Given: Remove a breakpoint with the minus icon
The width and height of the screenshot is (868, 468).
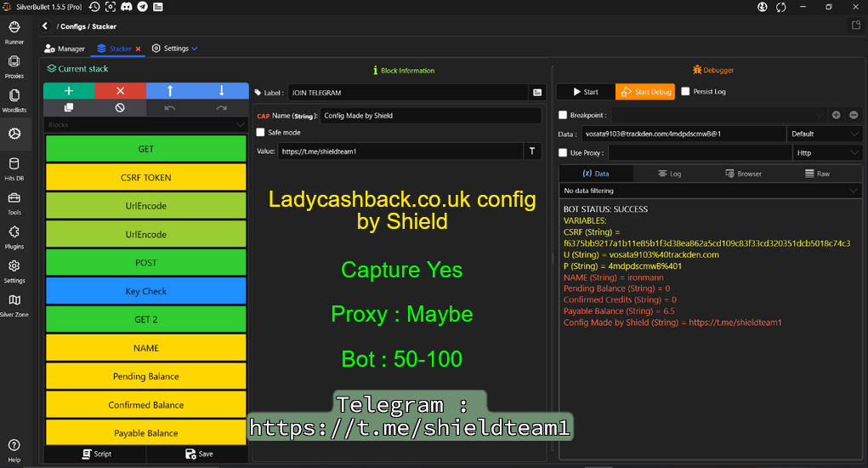Looking at the screenshot, I should click(x=854, y=115).
